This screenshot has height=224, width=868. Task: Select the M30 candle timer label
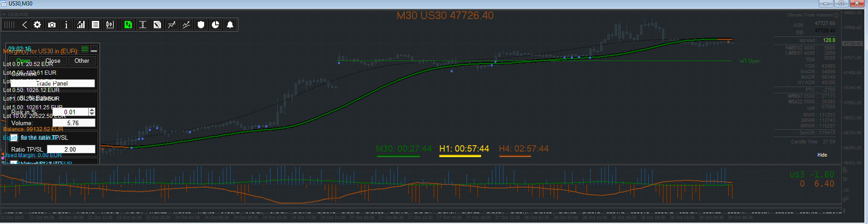pyautogui.click(x=404, y=149)
